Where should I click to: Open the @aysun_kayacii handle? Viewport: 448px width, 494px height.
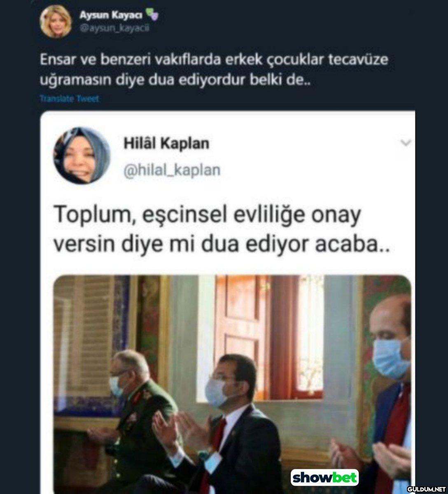[114, 28]
